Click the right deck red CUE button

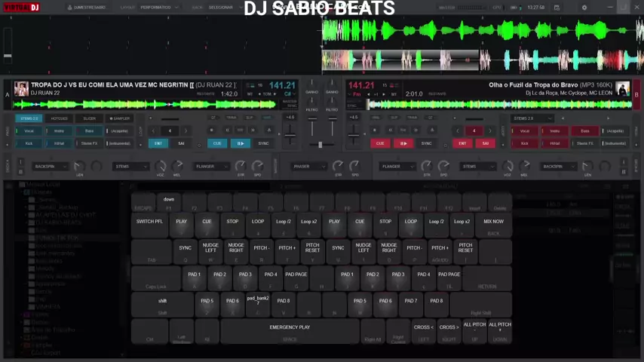pos(380,143)
